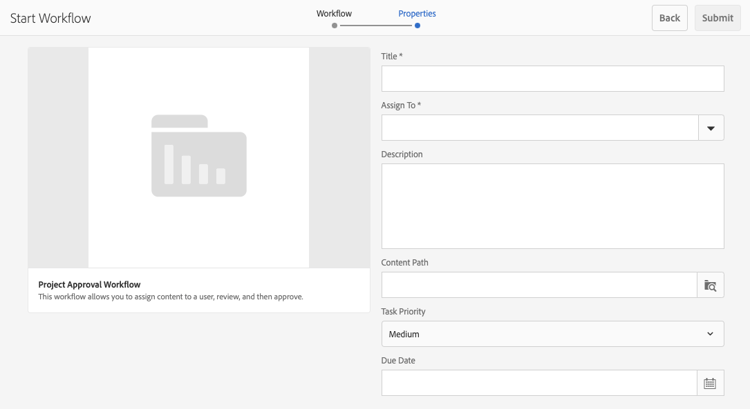Focus the Content Path input field
Image resolution: width=750 pixels, height=409 pixels.
[539, 285]
